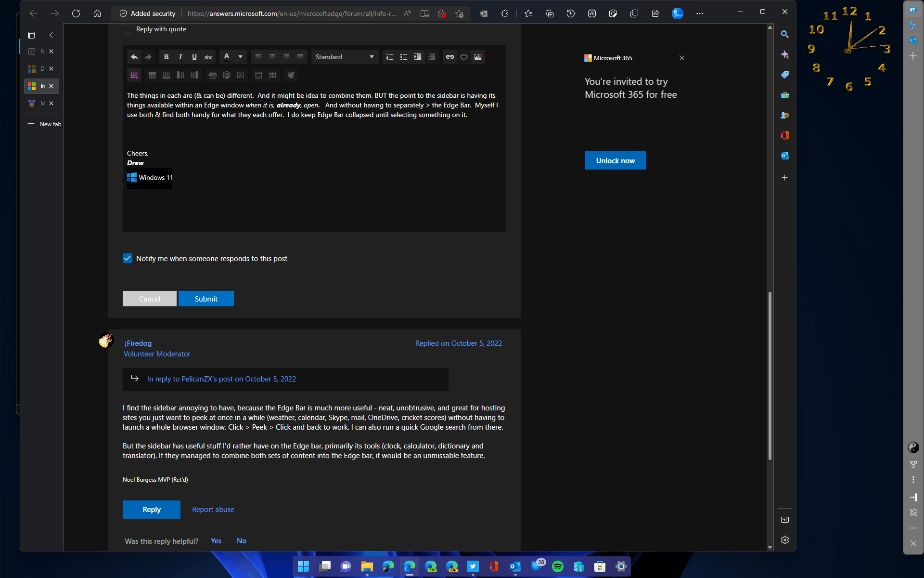The image size is (924, 578).
Task: Mark reply as helpful with Yes
Action: click(216, 541)
